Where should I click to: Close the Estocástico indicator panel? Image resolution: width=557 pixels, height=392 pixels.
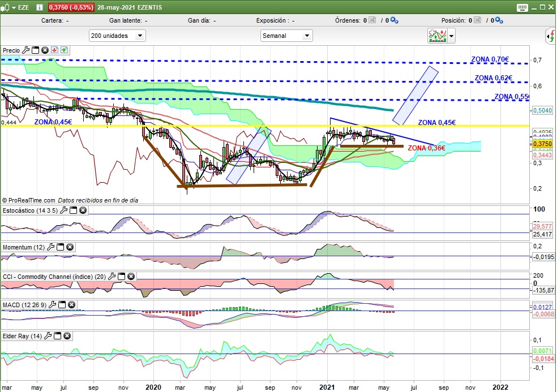click(x=83, y=210)
